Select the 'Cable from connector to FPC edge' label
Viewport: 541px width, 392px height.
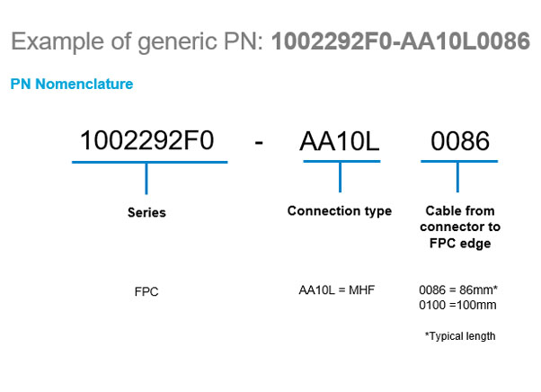(x=460, y=227)
